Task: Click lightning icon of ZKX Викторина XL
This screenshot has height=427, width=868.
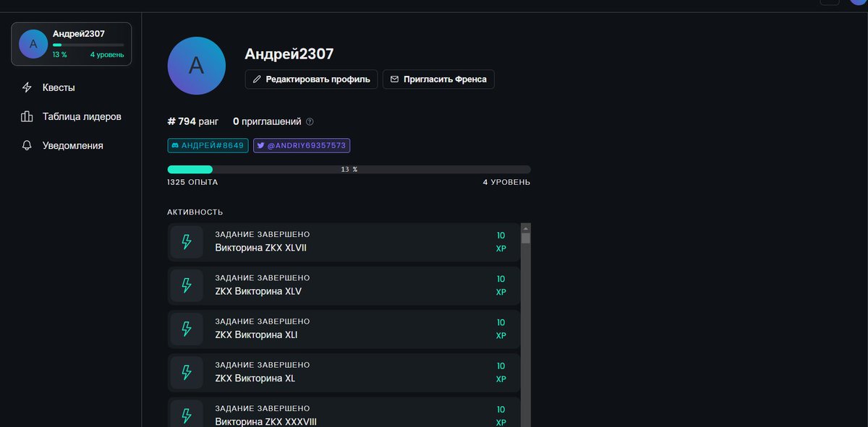Action: pos(187,372)
